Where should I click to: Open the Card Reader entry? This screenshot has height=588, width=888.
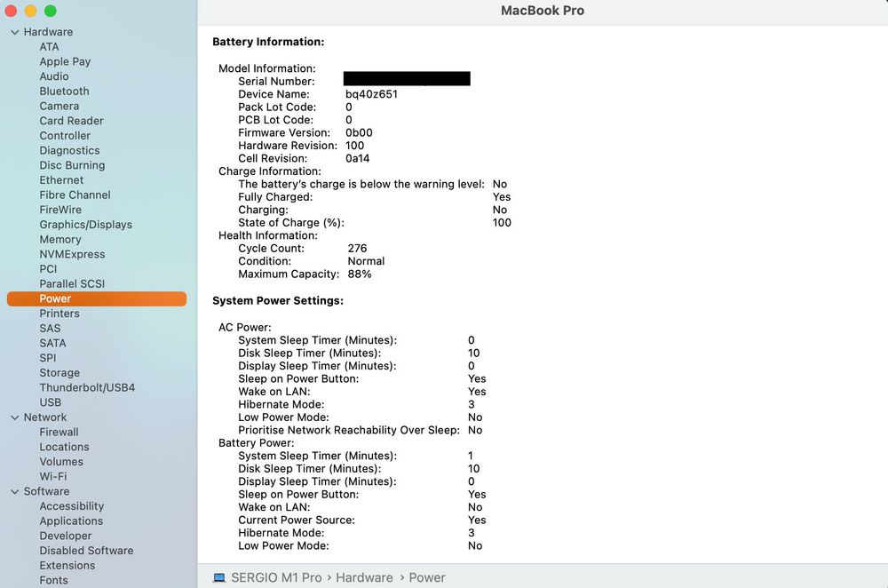click(71, 121)
